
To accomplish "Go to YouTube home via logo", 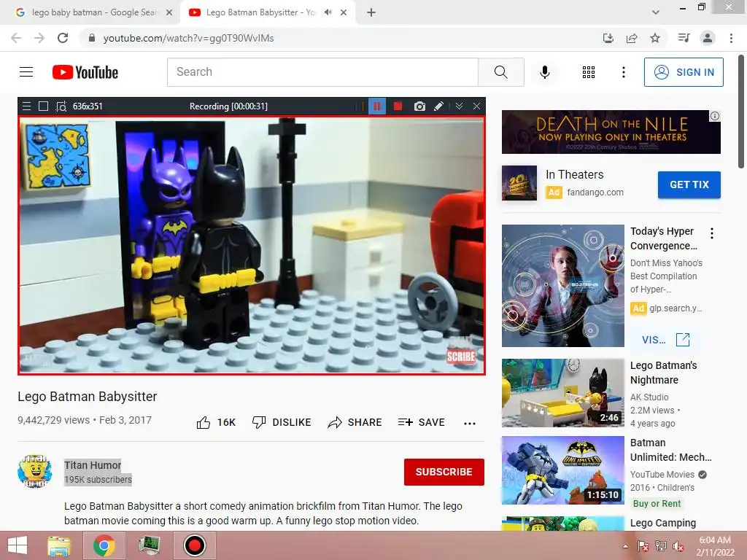I will 85,72.
